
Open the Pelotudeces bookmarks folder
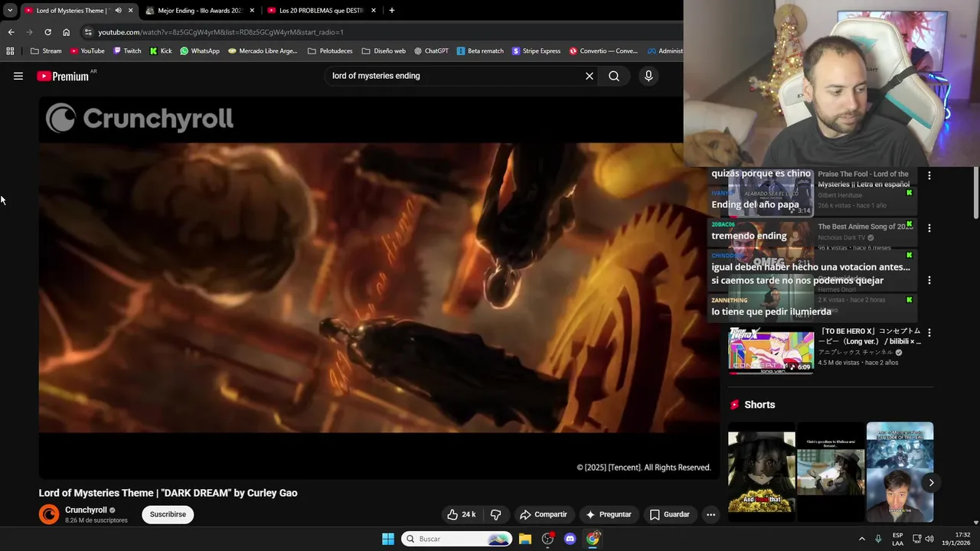[330, 51]
